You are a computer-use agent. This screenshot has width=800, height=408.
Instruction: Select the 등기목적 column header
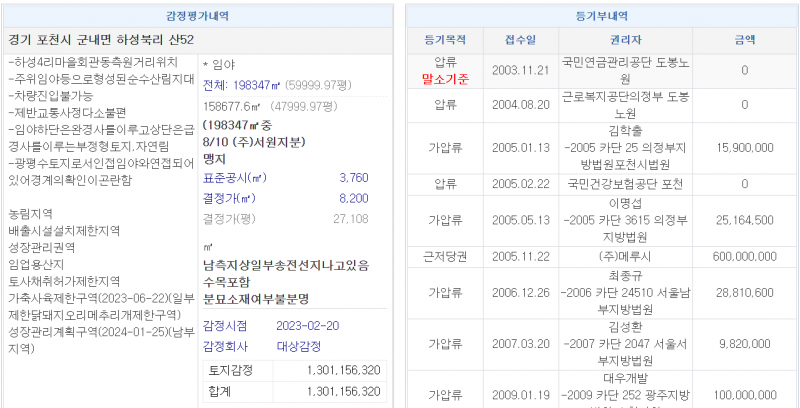[x=445, y=40]
